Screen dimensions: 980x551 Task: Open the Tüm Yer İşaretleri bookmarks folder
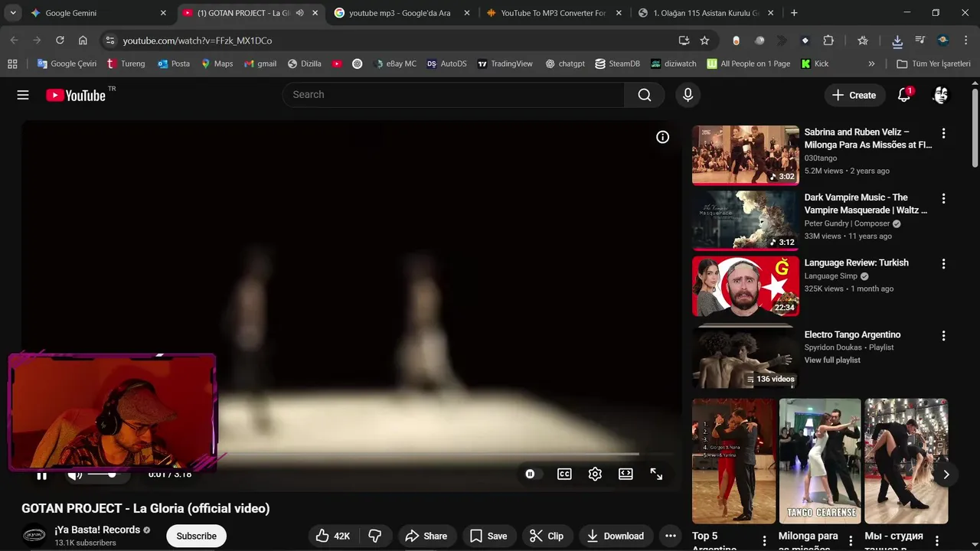[x=933, y=64]
